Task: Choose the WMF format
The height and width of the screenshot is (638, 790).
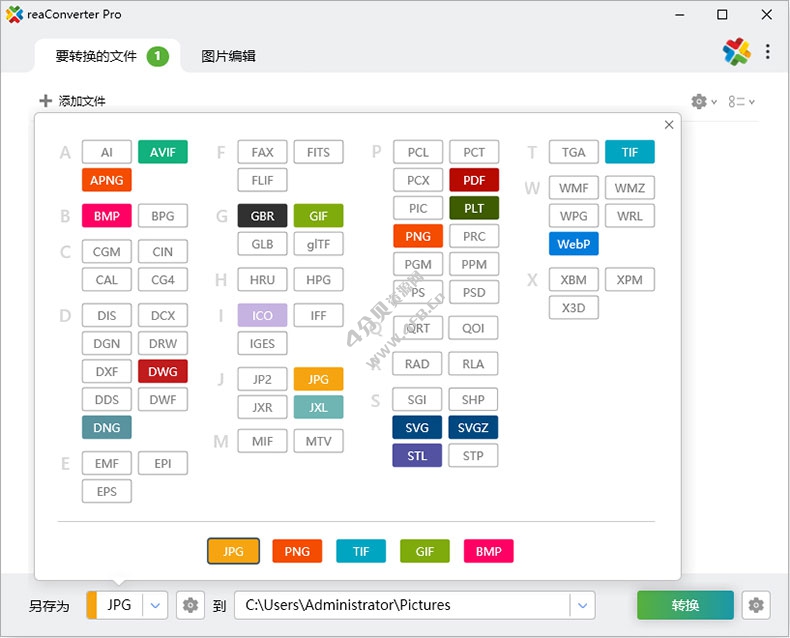Action: pyautogui.click(x=574, y=188)
